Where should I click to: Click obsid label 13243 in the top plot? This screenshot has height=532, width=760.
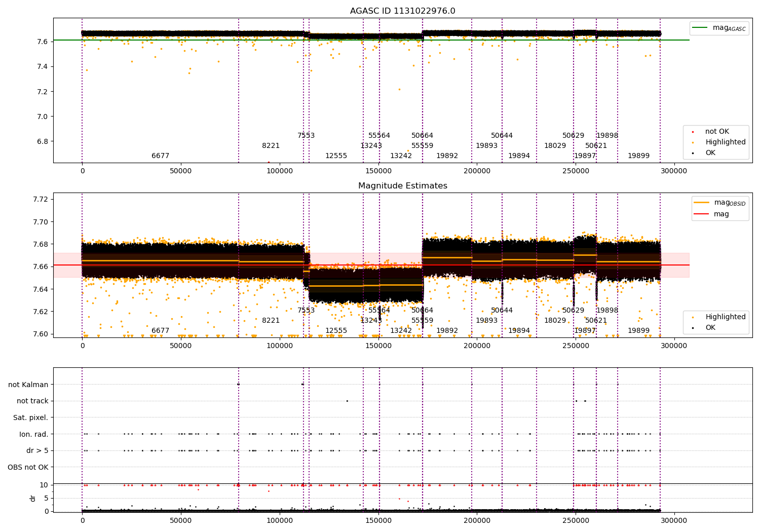tap(371, 146)
